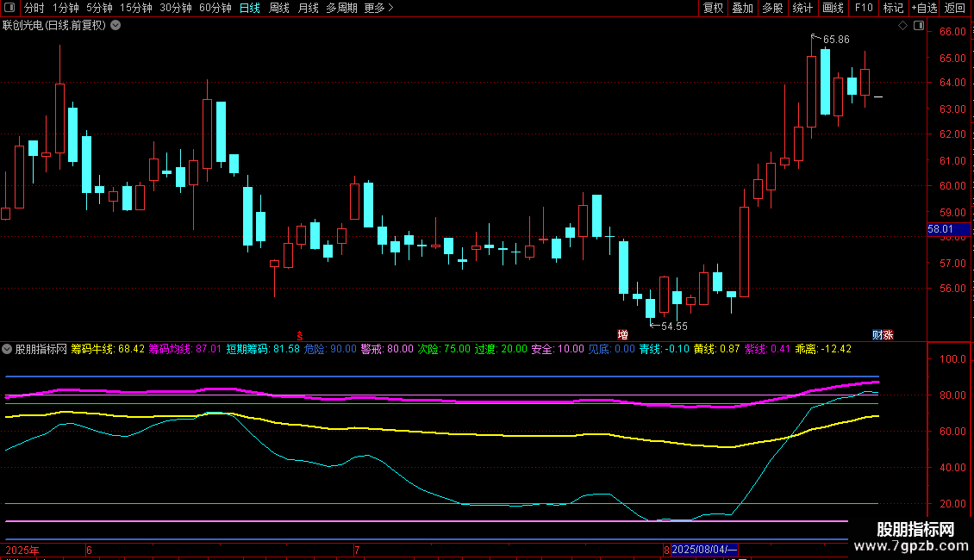Screen dimensions: 974x560
Task: Click the small red S marker
Action: 300,334
